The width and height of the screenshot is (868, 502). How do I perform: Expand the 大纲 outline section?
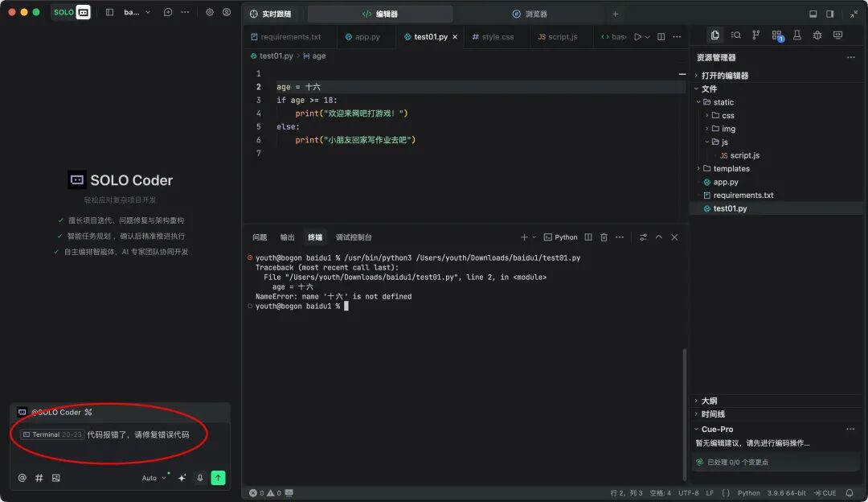pos(709,401)
